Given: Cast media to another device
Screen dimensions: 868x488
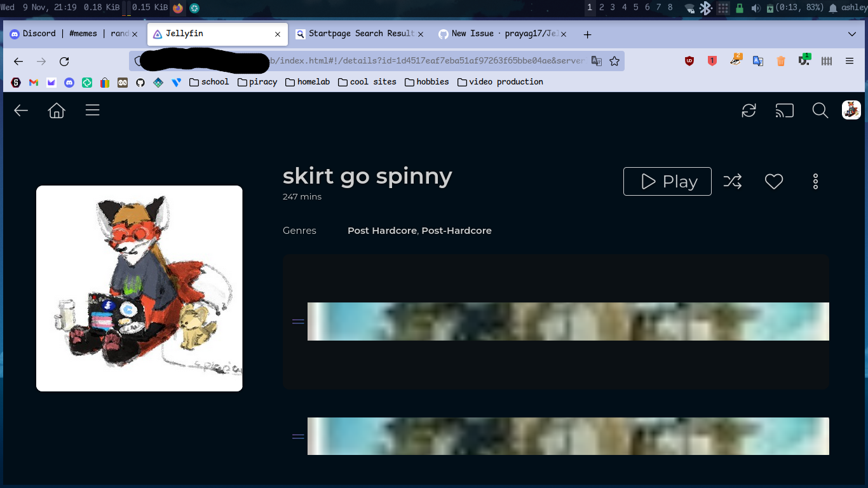Looking at the screenshot, I should 784,110.
